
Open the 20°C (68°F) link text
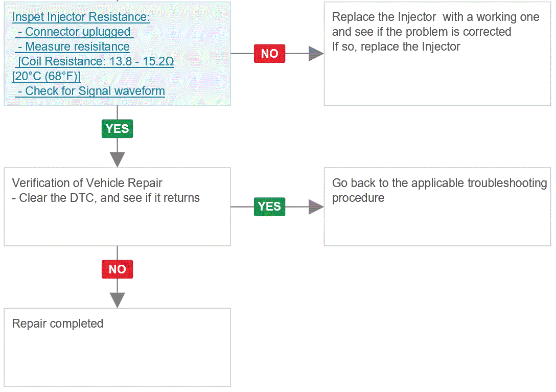[x=47, y=76]
